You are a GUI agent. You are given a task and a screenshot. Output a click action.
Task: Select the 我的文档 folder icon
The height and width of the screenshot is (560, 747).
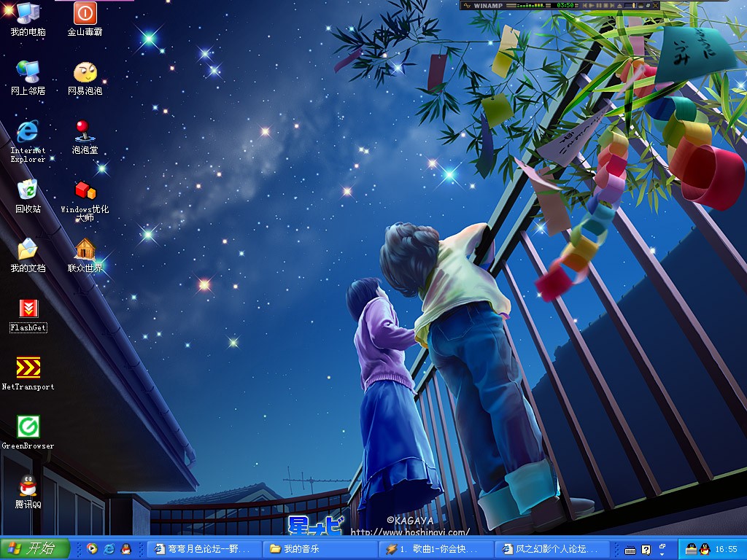(x=28, y=255)
